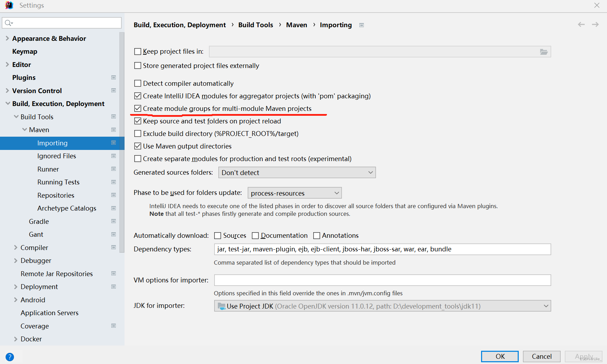607x364 pixels.
Task: Click the icon beside the Importing breadcrumb
Action: (x=361, y=25)
